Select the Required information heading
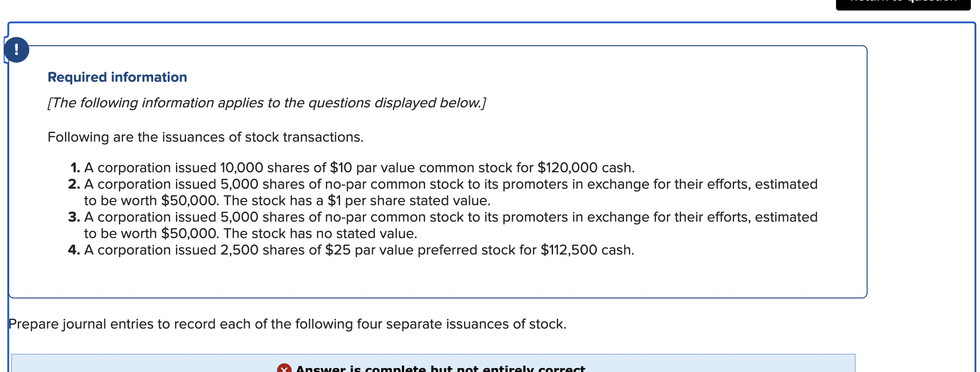 coord(117,77)
